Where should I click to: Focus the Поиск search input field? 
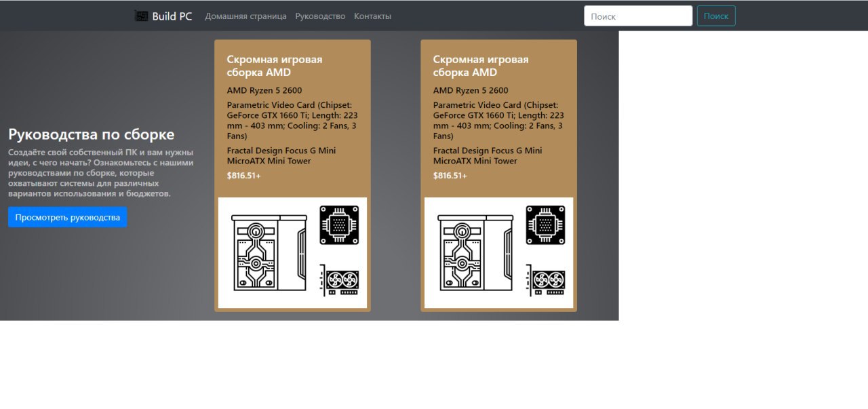(638, 16)
